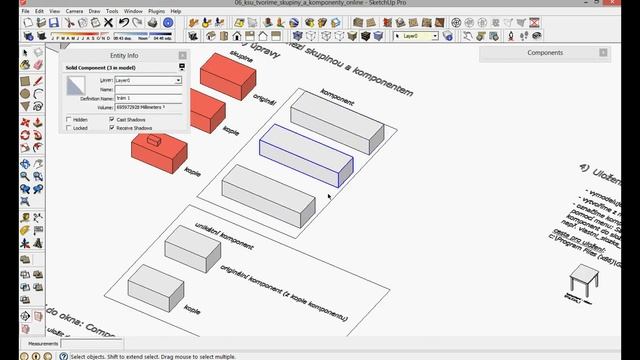Close the Components panel
640x360 pixels.
(x=603, y=53)
